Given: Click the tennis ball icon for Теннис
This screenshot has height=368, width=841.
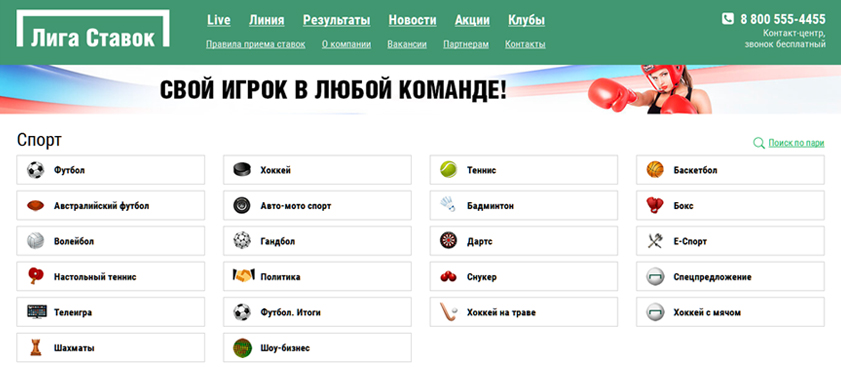Looking at the screenshot, I should tap(448, 170).
